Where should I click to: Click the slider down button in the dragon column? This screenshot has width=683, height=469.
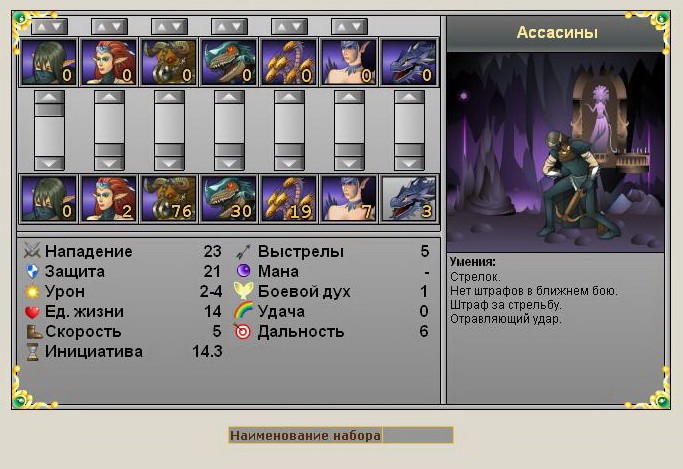409,163
